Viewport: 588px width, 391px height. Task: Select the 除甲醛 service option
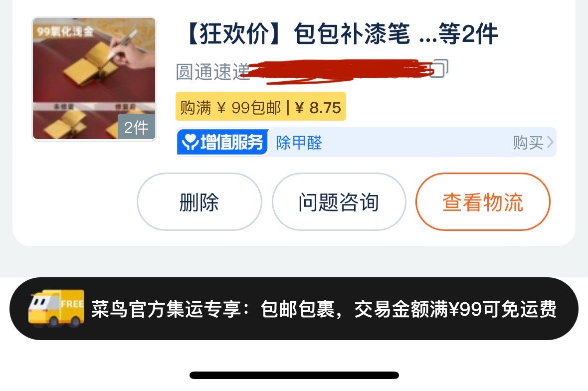(299, 143)
